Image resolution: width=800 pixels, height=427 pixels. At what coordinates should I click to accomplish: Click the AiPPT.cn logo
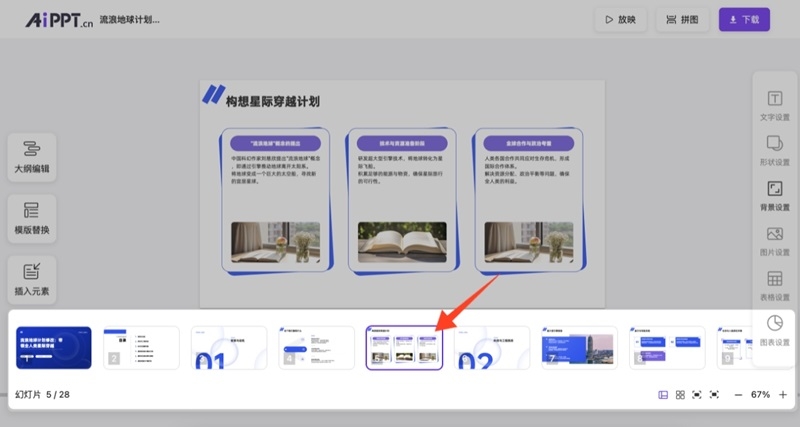(59, 20)
